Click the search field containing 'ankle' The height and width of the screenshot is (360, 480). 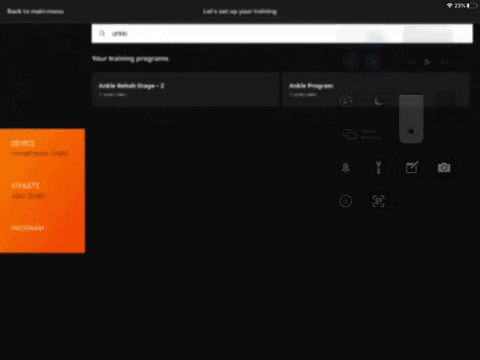pos(282,33)
